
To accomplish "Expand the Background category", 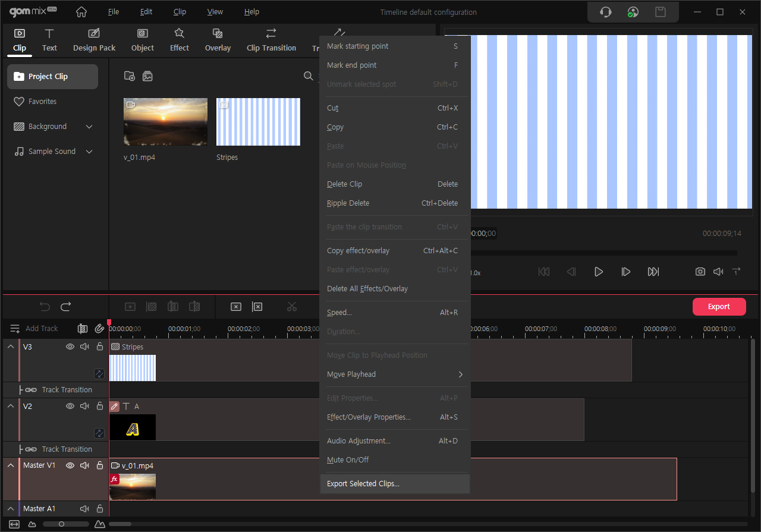I will [x=89, y=127].
